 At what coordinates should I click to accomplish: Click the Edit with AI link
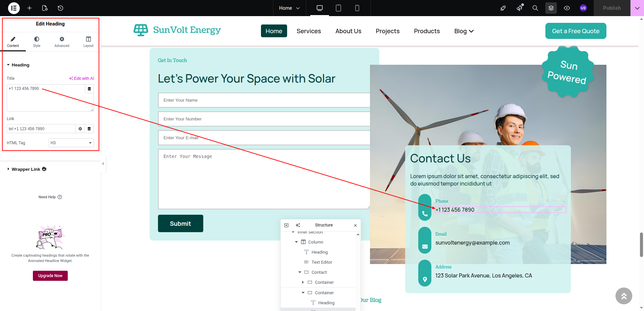[x=82, y=79]
